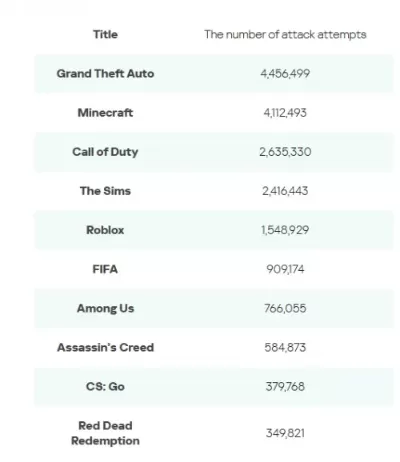The image size is (400, 462).
Task: Click the value 4,456,499
Action: click(x=285, y=73)
